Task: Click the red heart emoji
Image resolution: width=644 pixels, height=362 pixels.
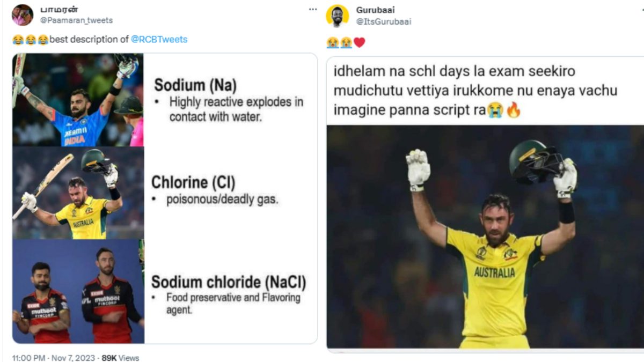Action: pyautogui.click(x=360, y=42)
